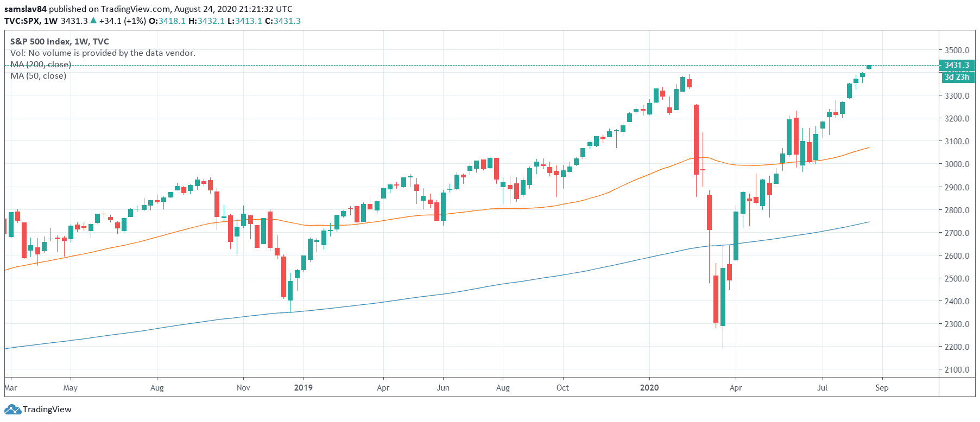This screenshot has height=422, width=980.
Task: Click the 3500.0 price axis label
Action: pyautogui.click(x=957, y=50)
